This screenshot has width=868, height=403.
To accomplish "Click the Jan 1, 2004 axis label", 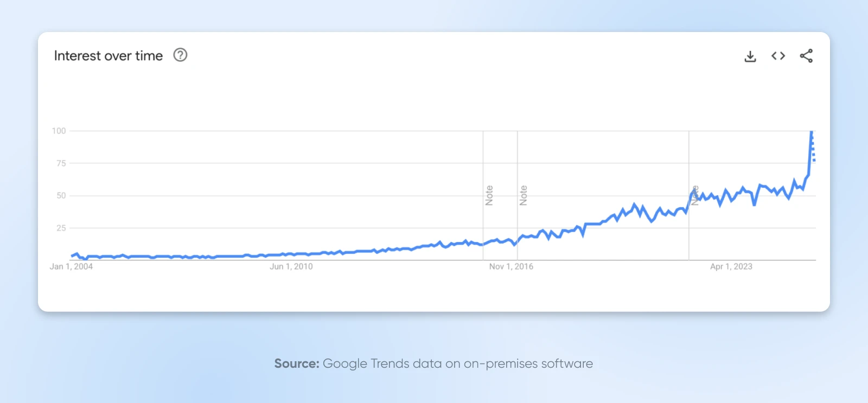I will coord(71,266).
